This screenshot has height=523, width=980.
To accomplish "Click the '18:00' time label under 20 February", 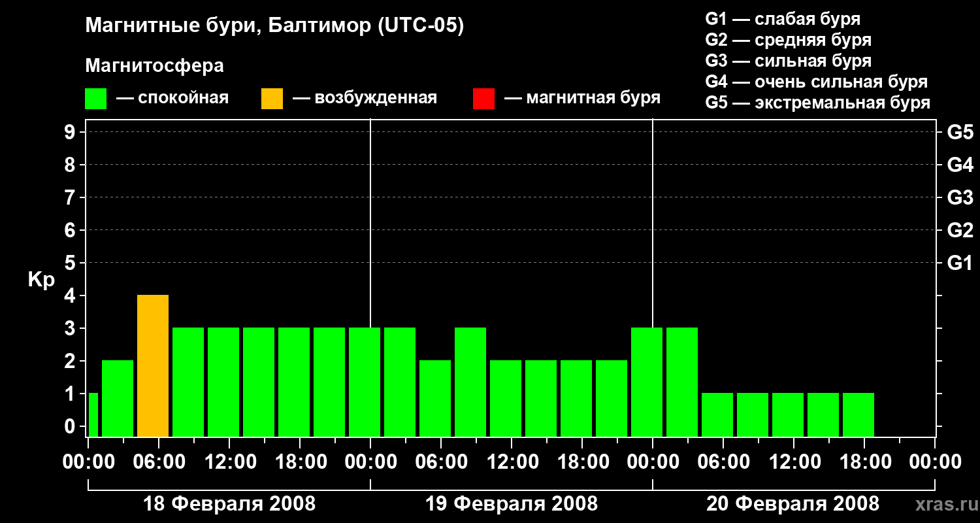I will [864, 462].
